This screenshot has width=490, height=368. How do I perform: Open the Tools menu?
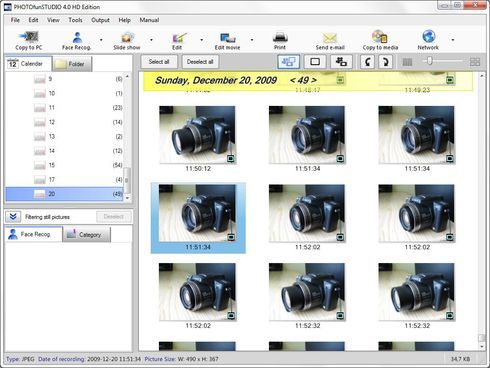coord(75,20)
